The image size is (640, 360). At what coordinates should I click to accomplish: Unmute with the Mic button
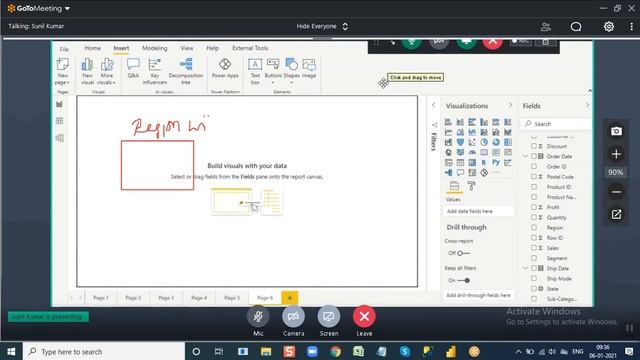pyautogui.click(x=258, y=316)
